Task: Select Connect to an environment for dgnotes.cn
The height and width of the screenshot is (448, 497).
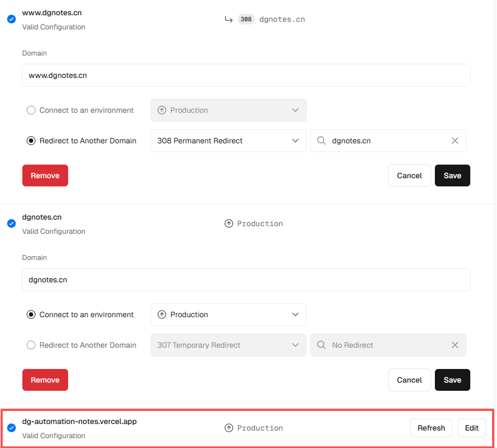Action: click(x=31, y=314)
